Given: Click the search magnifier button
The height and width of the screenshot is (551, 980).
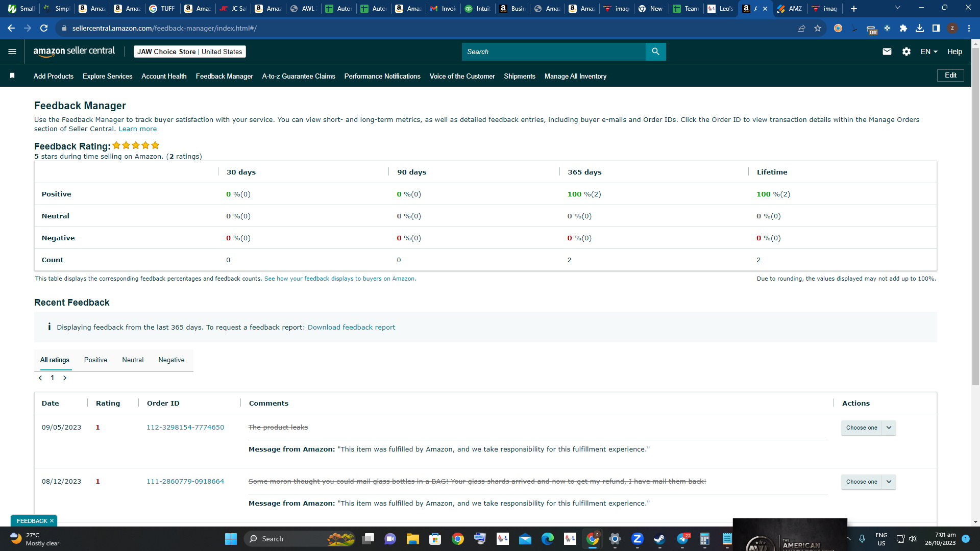Looking at the screenshot, I should pyautogui.click(x=656, y=52).
